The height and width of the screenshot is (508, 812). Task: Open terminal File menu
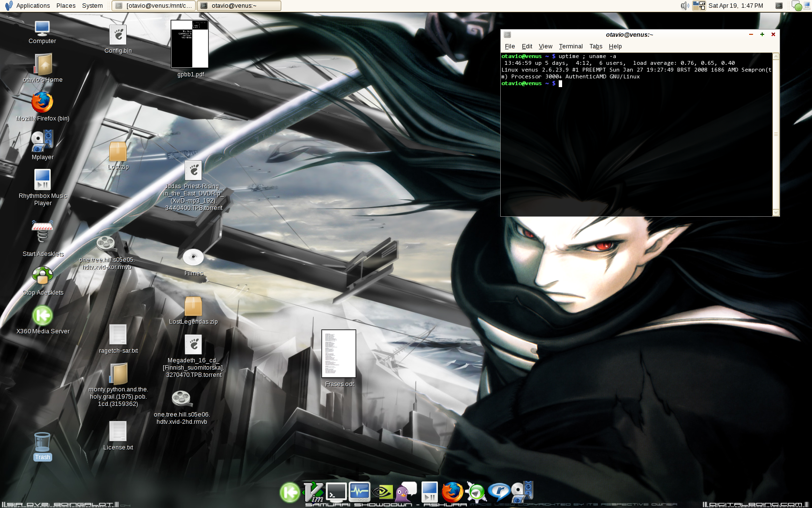point(510,46)
